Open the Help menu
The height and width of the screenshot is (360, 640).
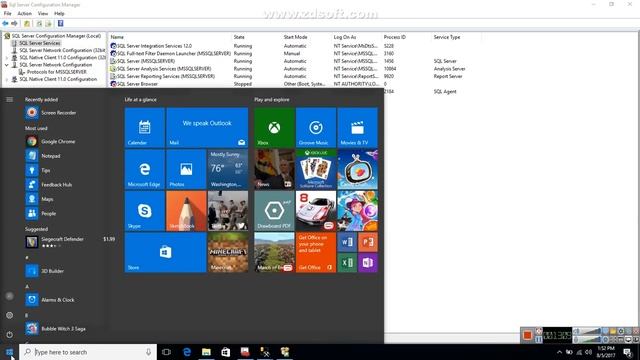coord(59,13)
